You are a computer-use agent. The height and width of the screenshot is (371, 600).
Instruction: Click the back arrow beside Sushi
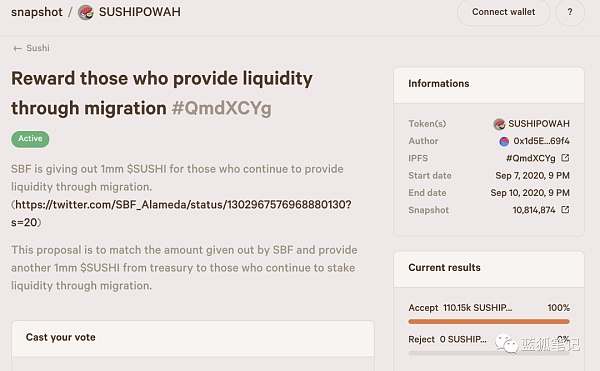tap(17, 48)
